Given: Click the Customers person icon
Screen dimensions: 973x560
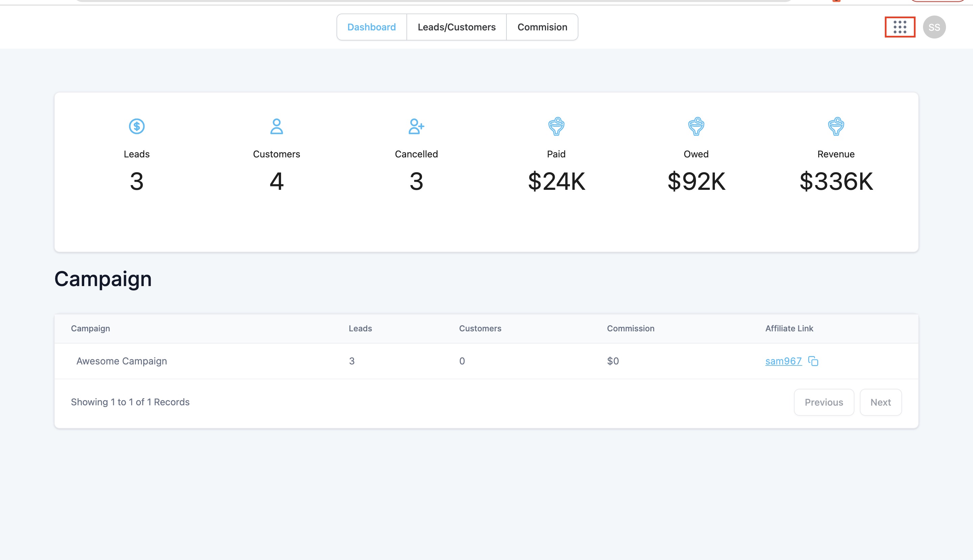Looking at the screenshot, I should point(276,126).
